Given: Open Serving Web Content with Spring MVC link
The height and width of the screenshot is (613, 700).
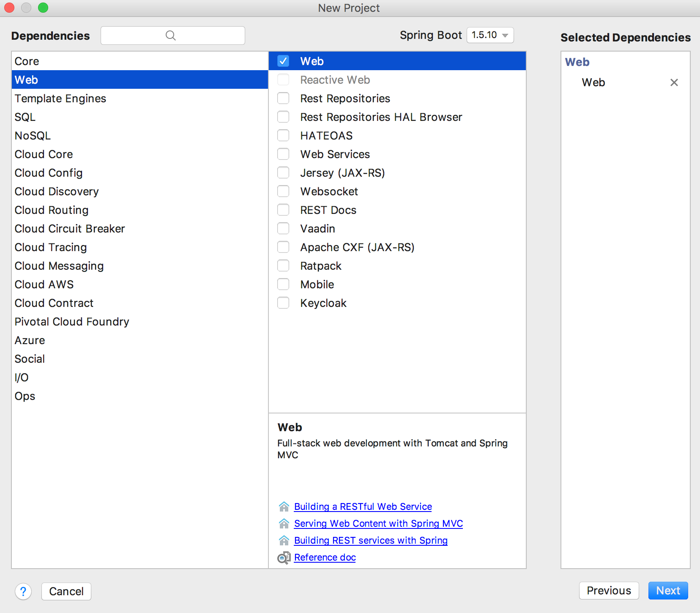Looking at the screenshot, I should coord(378,523).
